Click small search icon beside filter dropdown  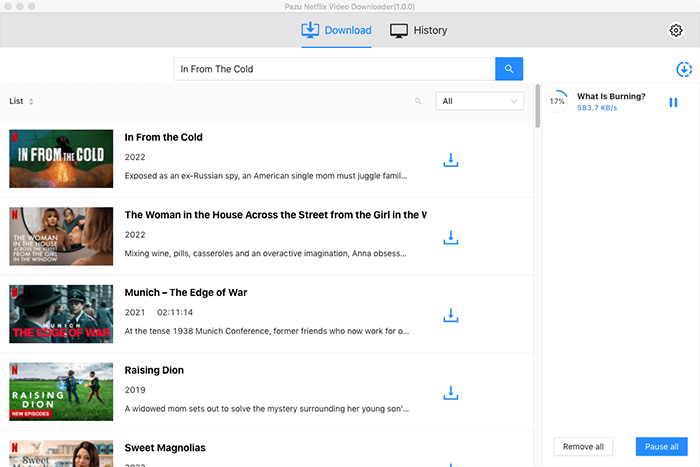point(418,101)
